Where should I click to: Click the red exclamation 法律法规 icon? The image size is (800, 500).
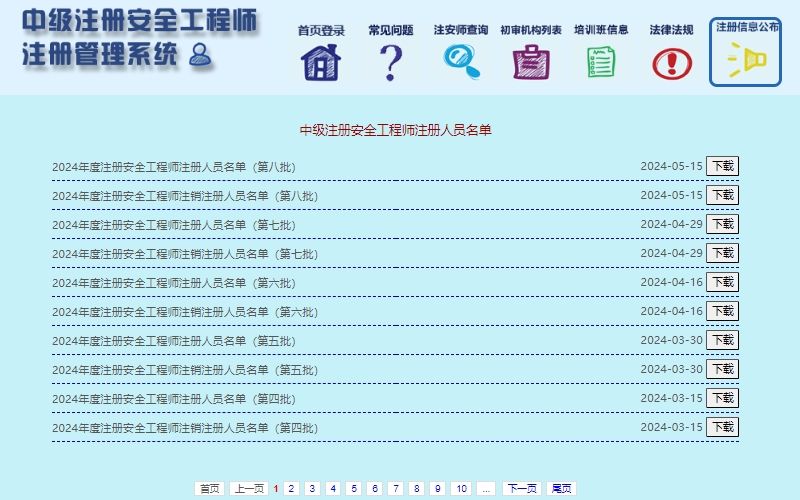coord(671,63)
